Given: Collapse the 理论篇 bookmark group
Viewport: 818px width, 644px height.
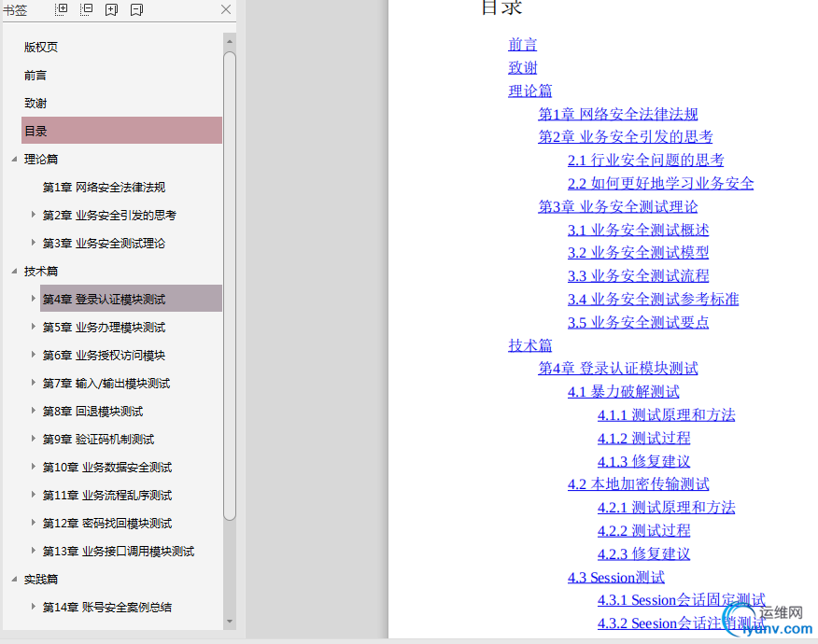Looking at the screenshot, I should tap(15, 159).
